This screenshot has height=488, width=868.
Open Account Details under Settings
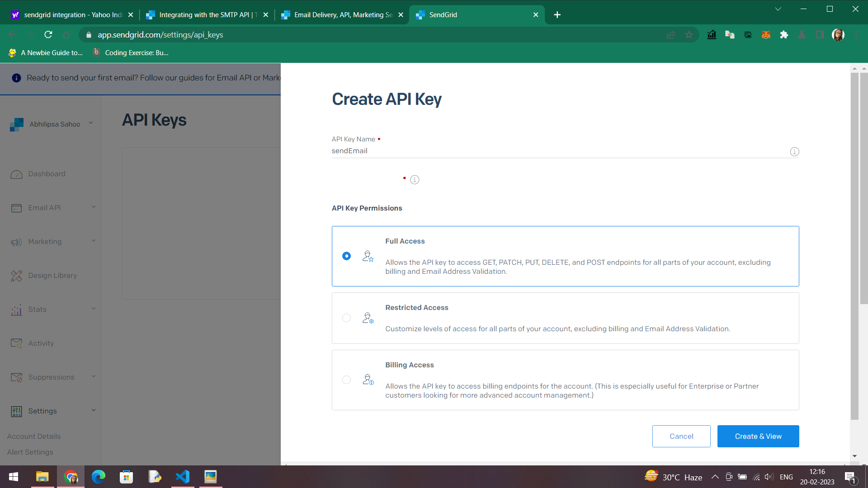pos(34,436)
